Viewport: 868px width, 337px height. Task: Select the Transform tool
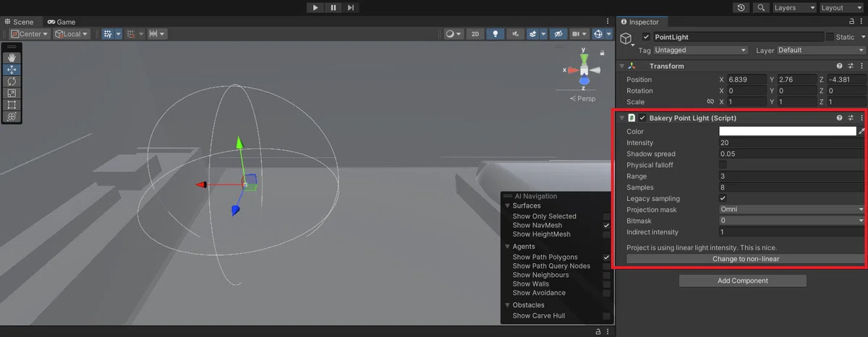12,116
